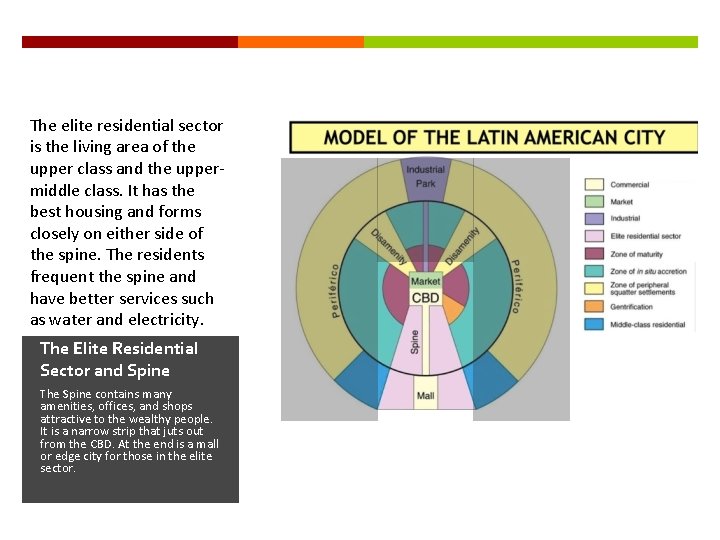Click the Commercial legend color swatch
720x540 pixels.
coord(594,185)
